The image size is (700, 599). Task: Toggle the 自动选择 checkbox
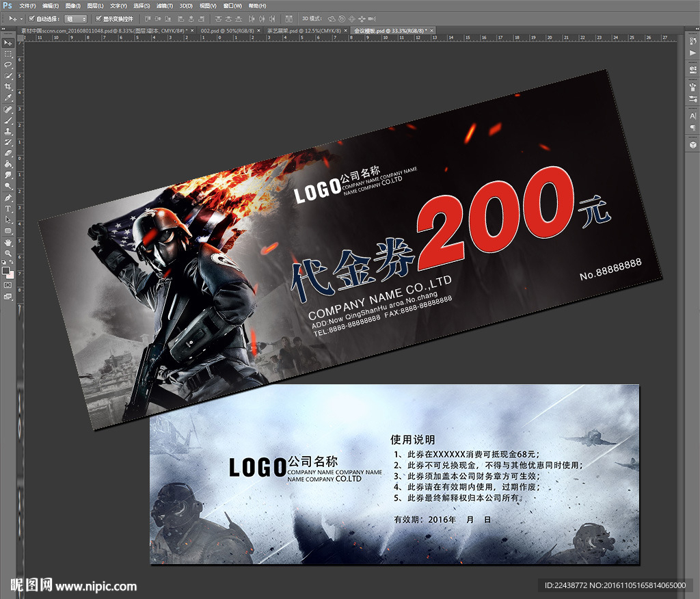click(x=31, y=18)
